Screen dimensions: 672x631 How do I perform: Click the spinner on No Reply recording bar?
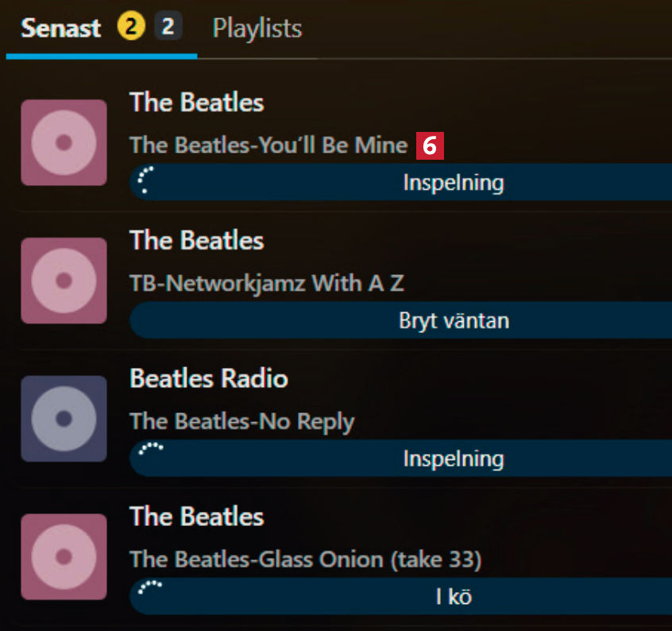(x=150, y=450)
